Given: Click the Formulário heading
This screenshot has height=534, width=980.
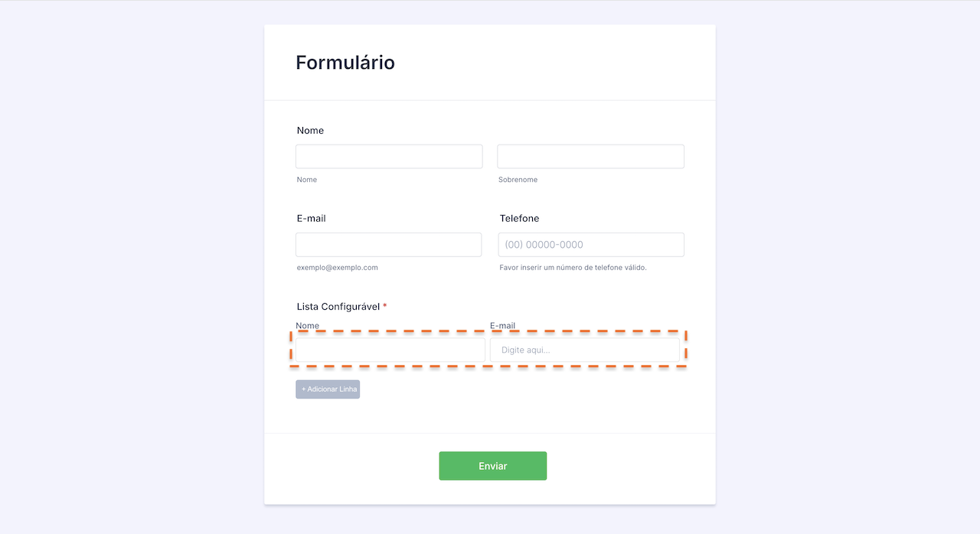Looking at the screenshot, I should click(345, 63).
